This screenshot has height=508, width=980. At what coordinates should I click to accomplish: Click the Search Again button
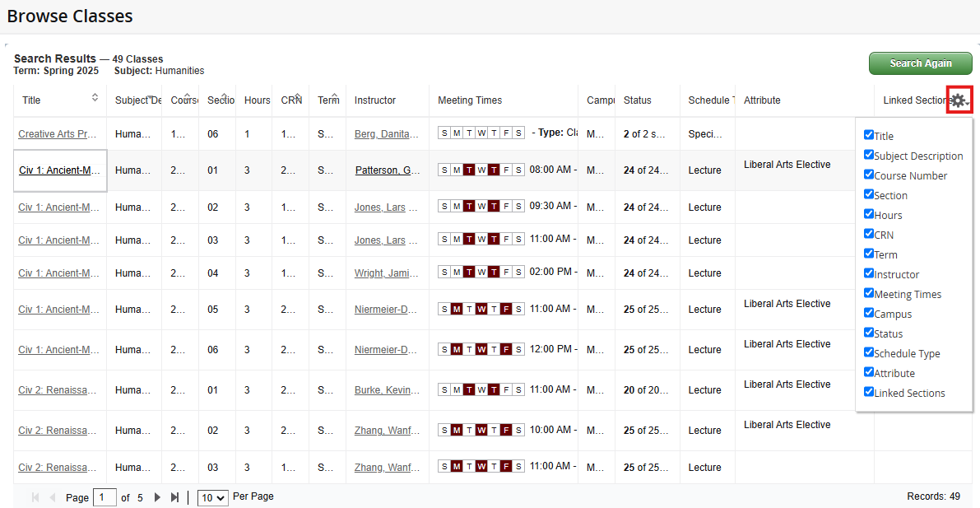(921, 63)
